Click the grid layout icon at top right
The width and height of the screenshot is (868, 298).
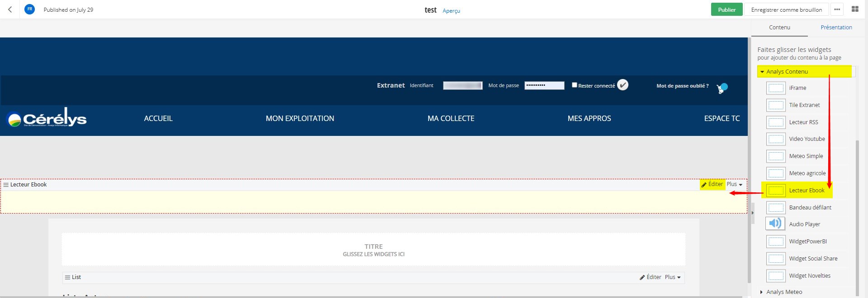tap(855, 9)
